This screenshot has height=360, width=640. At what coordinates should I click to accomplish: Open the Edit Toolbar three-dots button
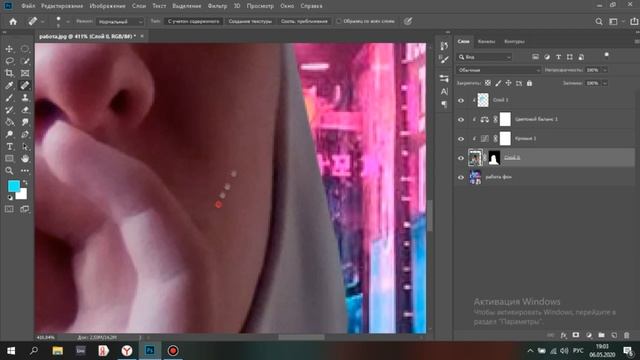pyautogui.click(x=25, y=171)
